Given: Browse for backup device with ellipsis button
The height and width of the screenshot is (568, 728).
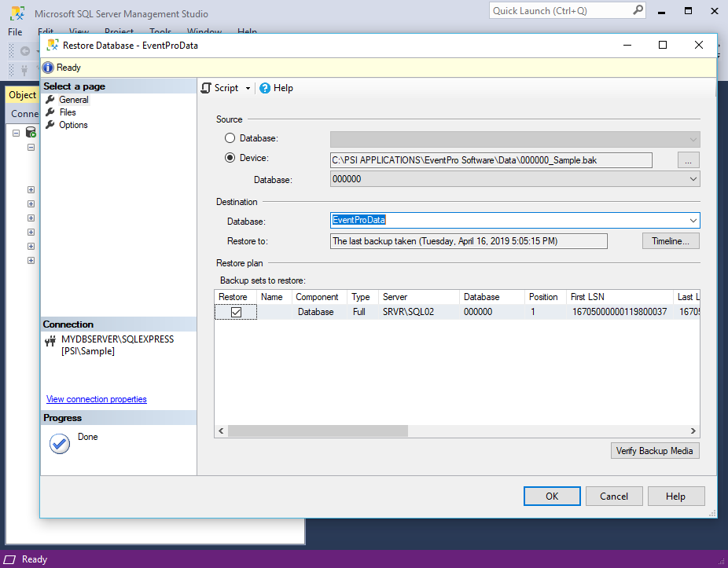Looking at the screenshot, I should point(689,160).
